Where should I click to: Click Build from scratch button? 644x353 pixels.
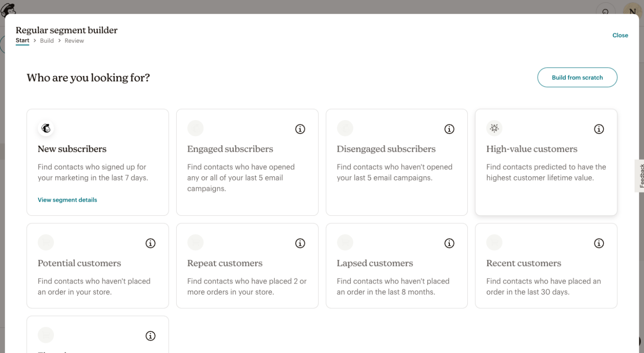(x=577, y=77)
